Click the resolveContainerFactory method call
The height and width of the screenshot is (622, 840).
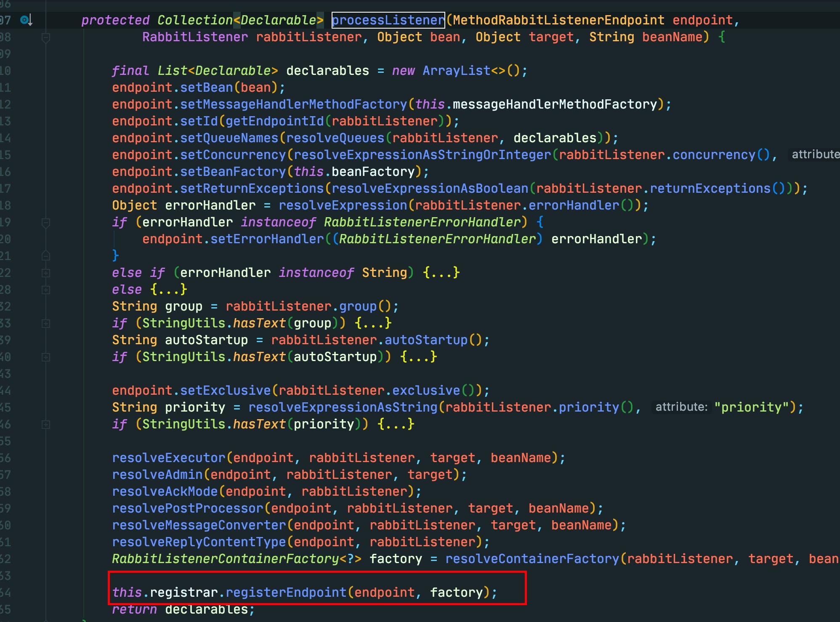[532, 559]
